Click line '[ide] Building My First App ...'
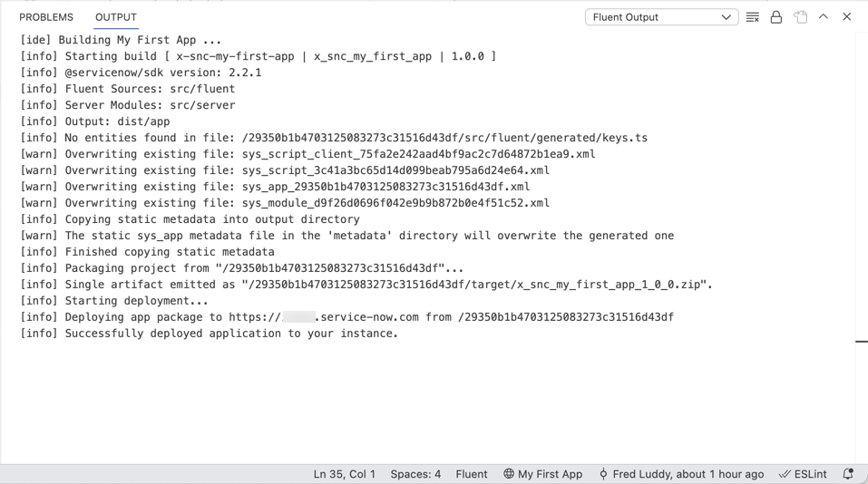This screenshot has height=484, width=868. 121,40
